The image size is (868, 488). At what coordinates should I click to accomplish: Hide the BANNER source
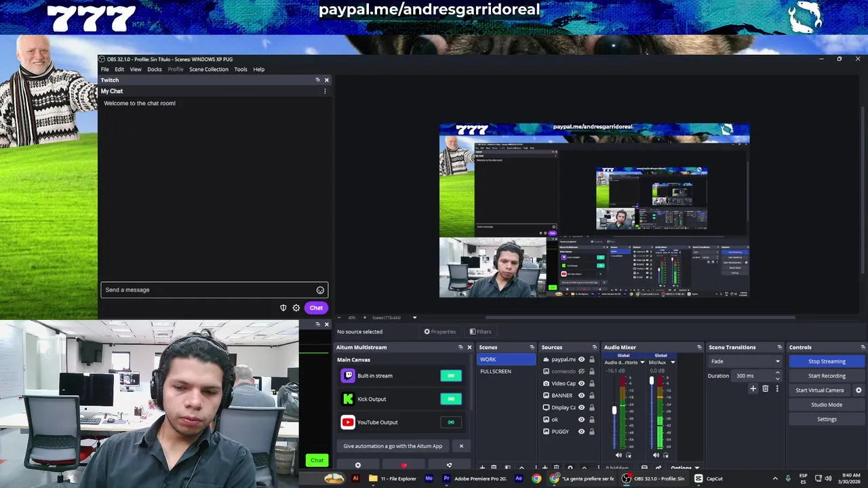581,395
